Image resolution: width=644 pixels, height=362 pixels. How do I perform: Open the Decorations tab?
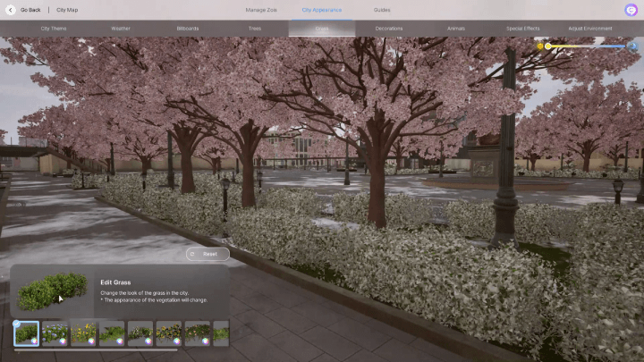(x=389, y=29)
